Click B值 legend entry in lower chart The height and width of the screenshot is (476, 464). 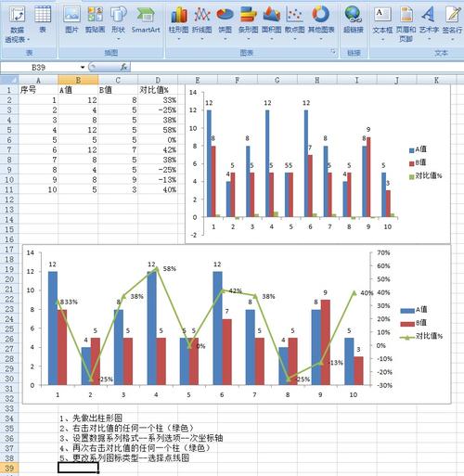click(414, 323)
